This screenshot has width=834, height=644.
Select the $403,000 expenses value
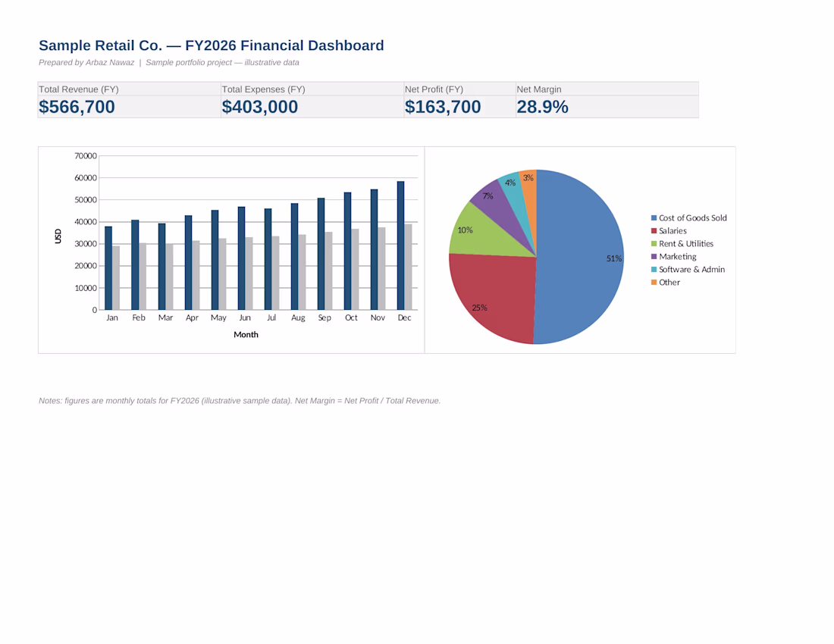pos(259,107)
